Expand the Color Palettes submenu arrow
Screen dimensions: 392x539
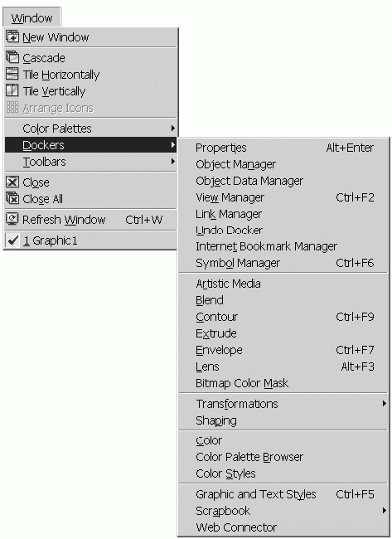point(173,129)
